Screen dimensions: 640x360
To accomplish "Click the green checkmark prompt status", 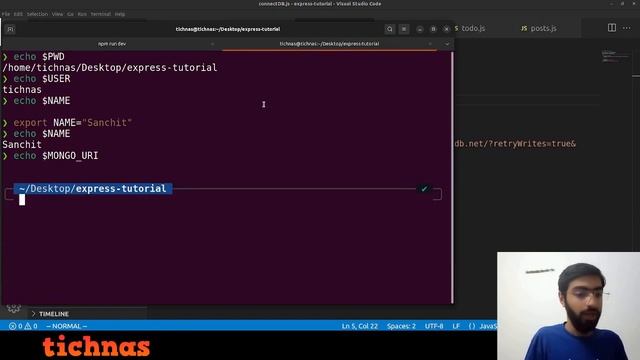I will 424,189.
